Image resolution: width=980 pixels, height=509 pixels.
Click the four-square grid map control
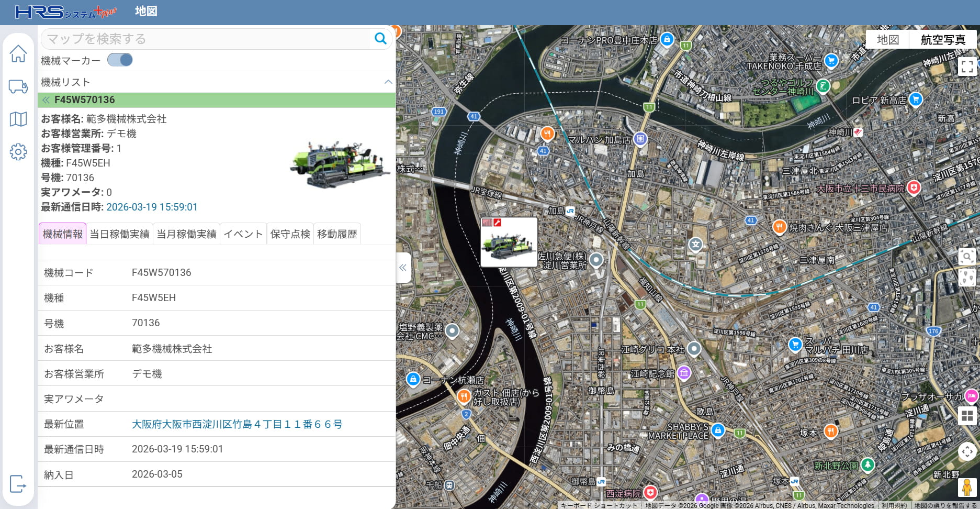tap(967, 416)
